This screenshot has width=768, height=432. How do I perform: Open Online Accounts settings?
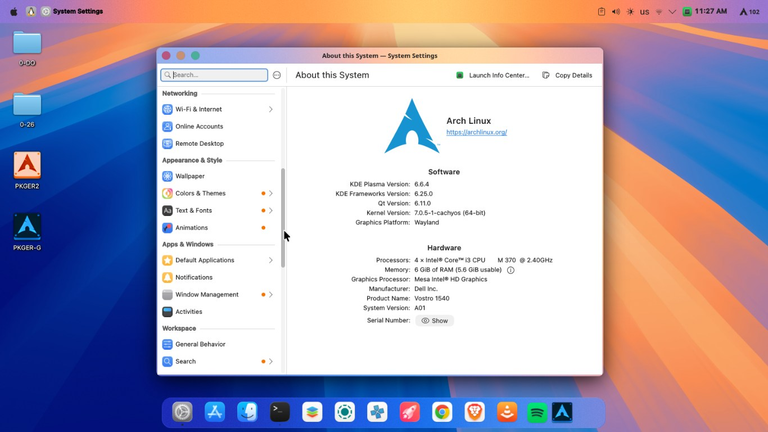(218, 126)
